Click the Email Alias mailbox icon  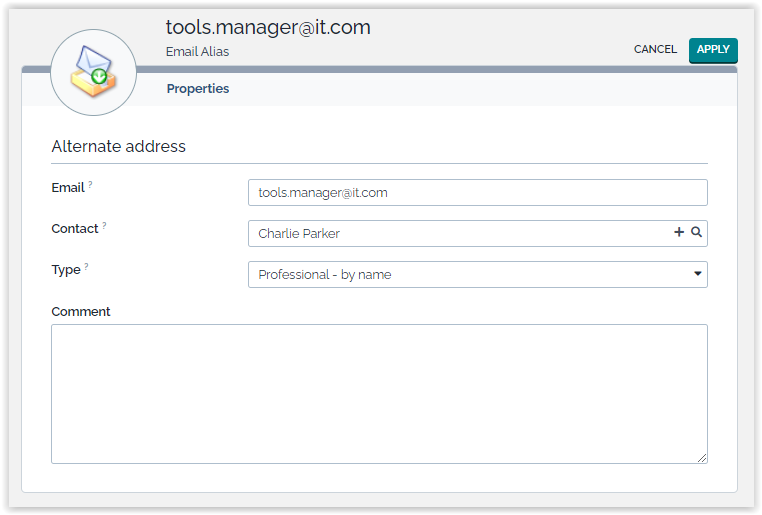(x=93, y=72)
